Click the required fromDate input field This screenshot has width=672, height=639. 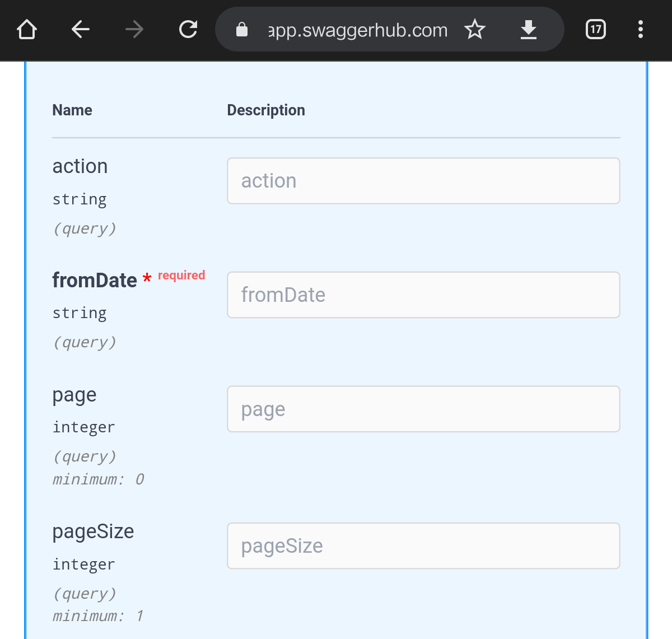click(x=423, y=295)
